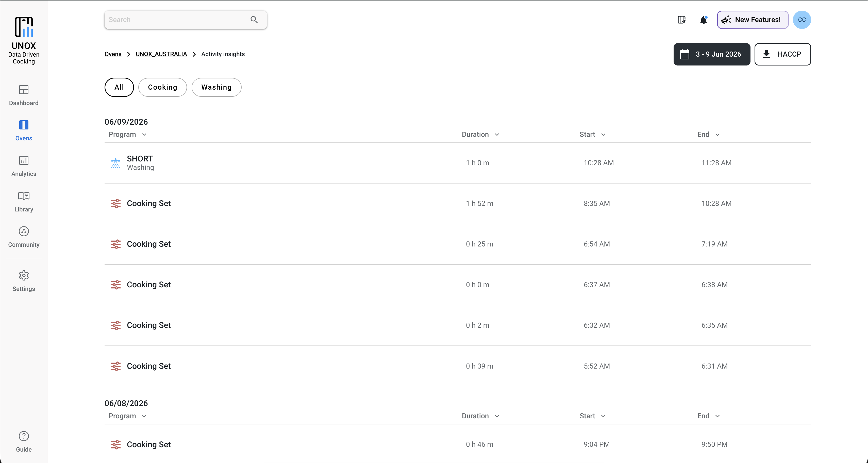Sort by End in 06/08/2026 table
The height and width of the screenshot is (463, 868).
pos(708,416)
